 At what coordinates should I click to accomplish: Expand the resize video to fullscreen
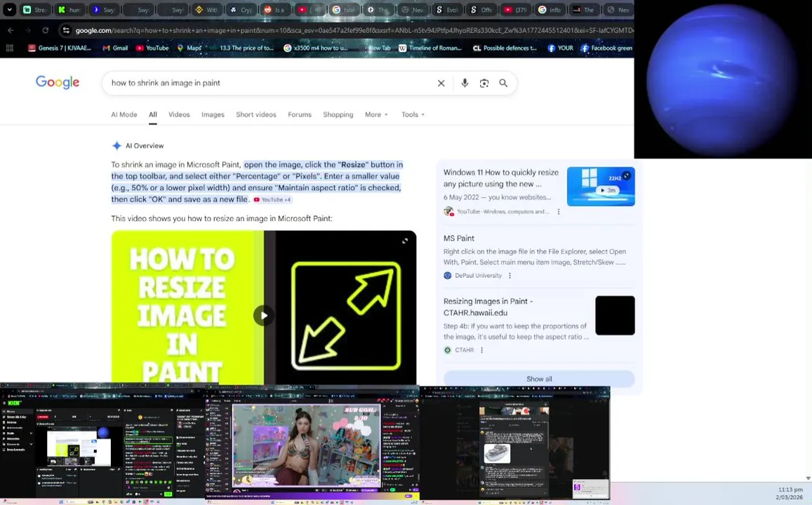(x=405, y=241)
